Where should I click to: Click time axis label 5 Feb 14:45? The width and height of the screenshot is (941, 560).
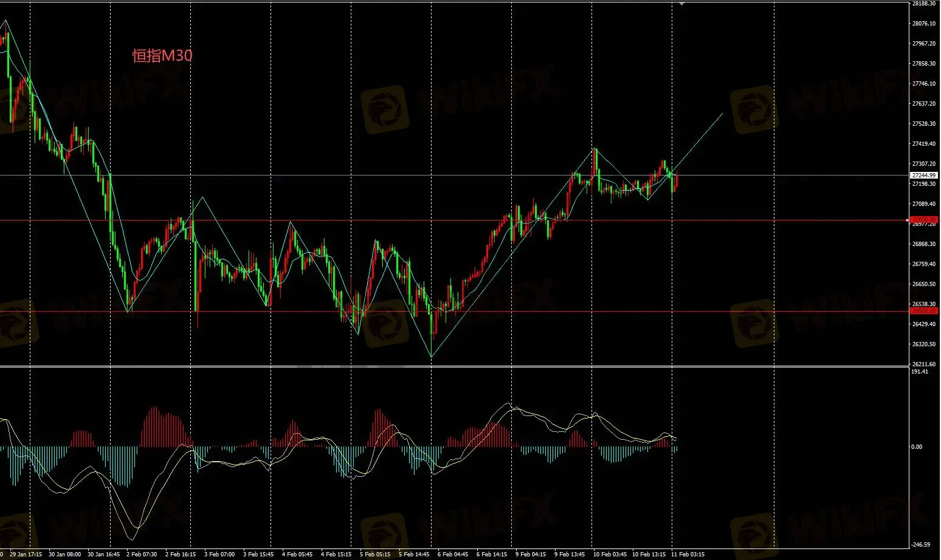[x=414, y=555]
